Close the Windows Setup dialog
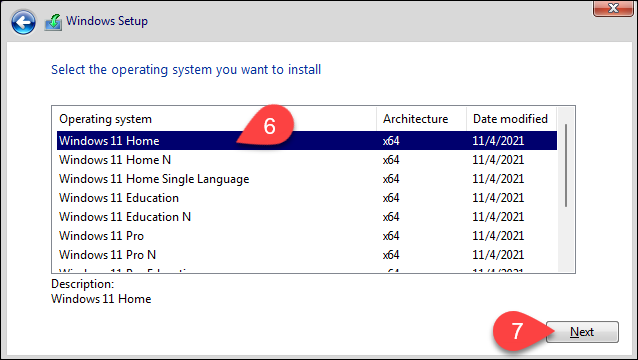 coord(613,8)
